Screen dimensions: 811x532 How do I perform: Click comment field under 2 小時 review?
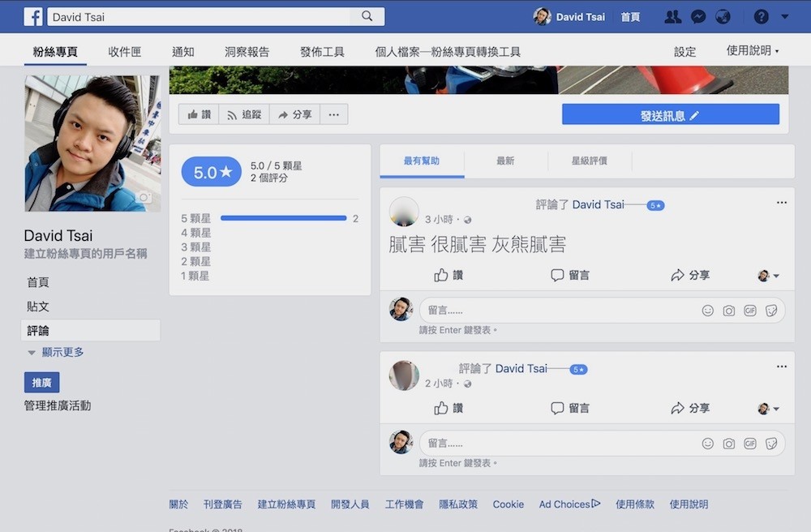coord(602,444)
